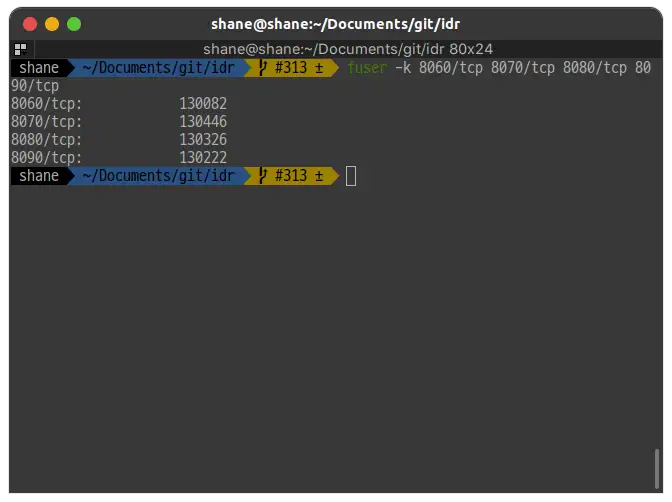Click the 'fuser' command text

[x=367, y=68]
